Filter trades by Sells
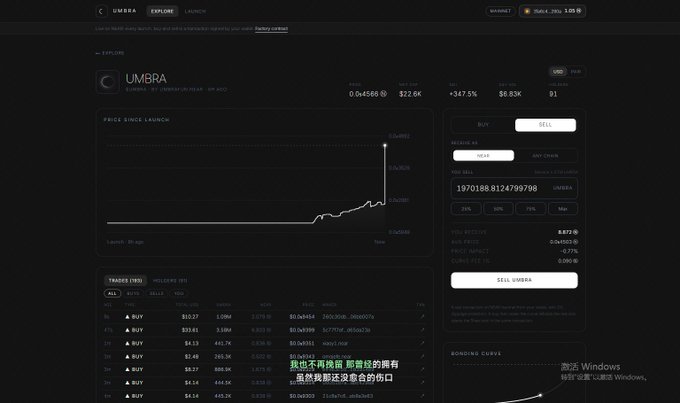This screenshot has width=680, height=403. pyautogui.click(x=157, y=293)
